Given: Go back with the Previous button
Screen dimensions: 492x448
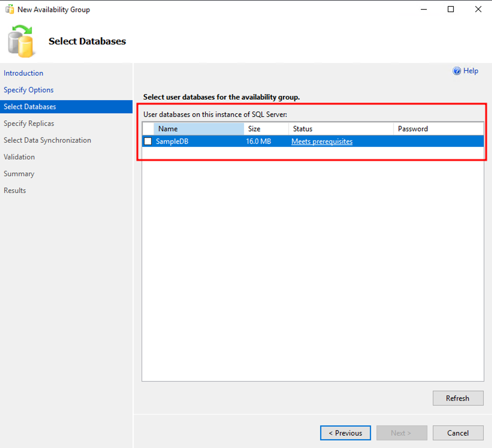Looking at the screenshot, I should 345,433.
